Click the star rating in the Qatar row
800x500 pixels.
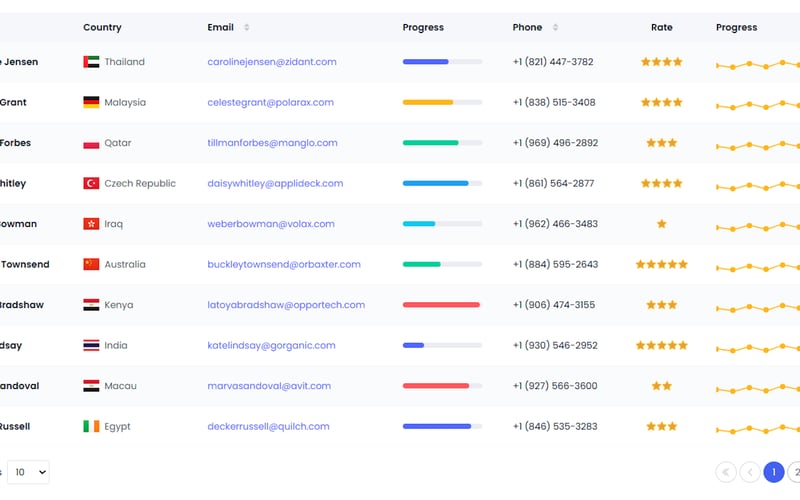coord(661,143)
